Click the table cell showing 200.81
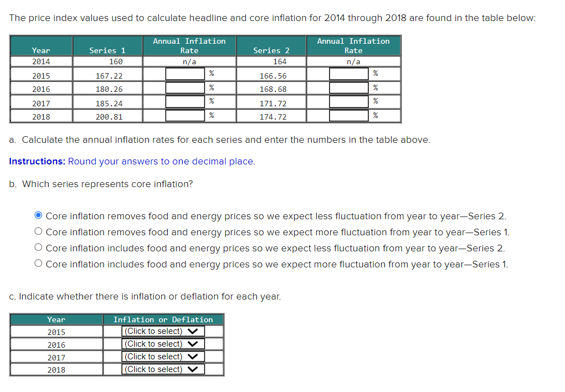Image resolution: width=565 pixels, height=392 pixels. point(107,116)
